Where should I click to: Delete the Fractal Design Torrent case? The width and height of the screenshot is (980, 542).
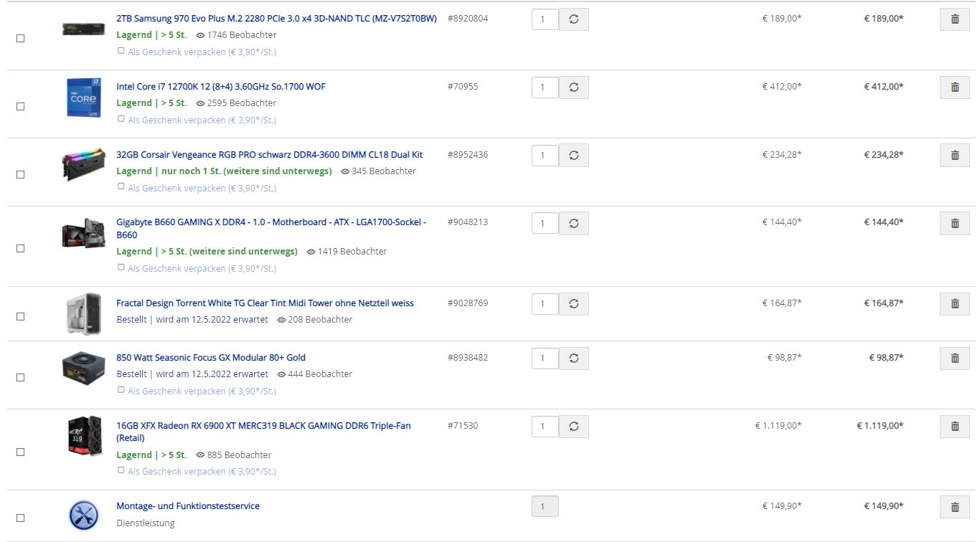click(x=954, y=304)
